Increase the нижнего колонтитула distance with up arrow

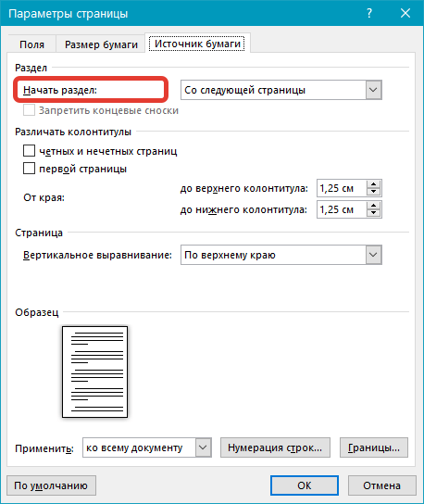[x=374, y=206]
